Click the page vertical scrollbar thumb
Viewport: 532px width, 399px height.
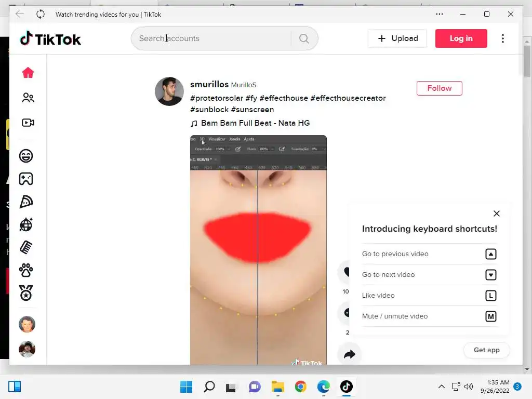click(527, 61)
